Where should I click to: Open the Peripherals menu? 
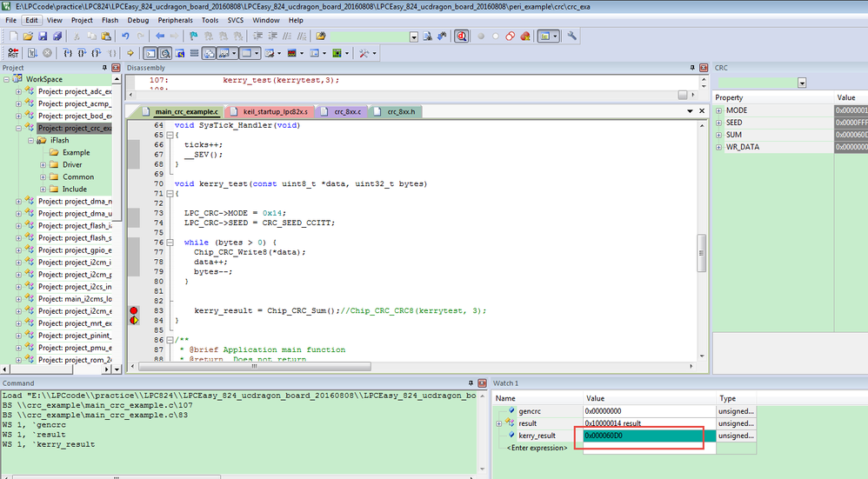[175, 20]
